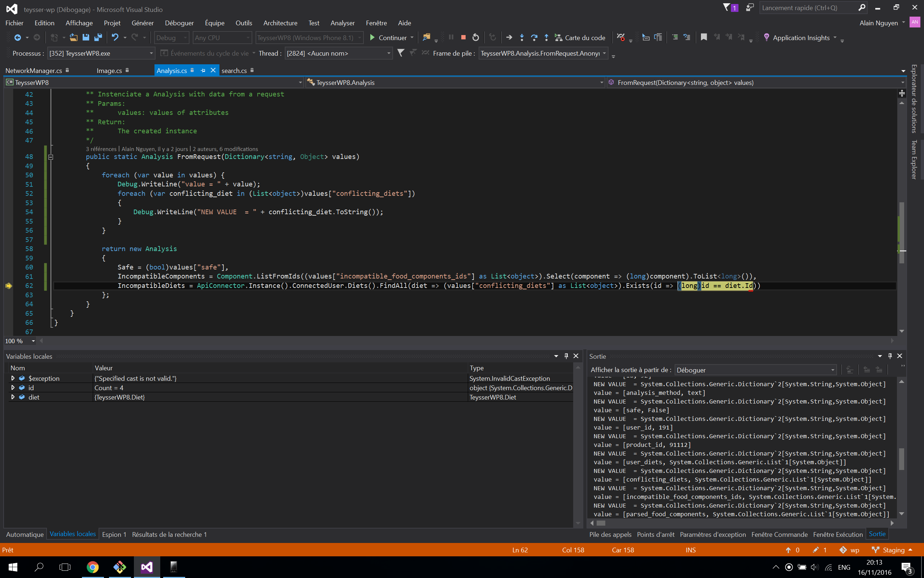Click the uncomment selected lines icon
The image size is (924, 578).
(x=687, y=38)
